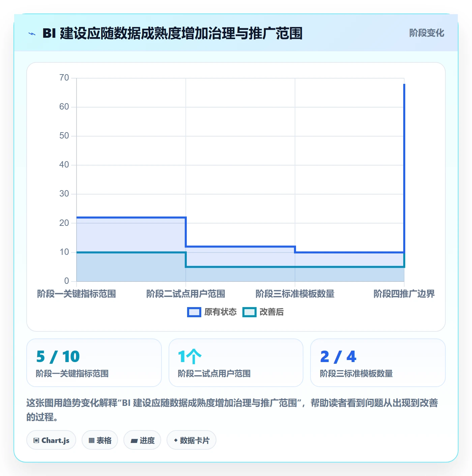Click the teal 改善后 line at stage one
Viewport: 472px width, 476px height.
(131, 252)
